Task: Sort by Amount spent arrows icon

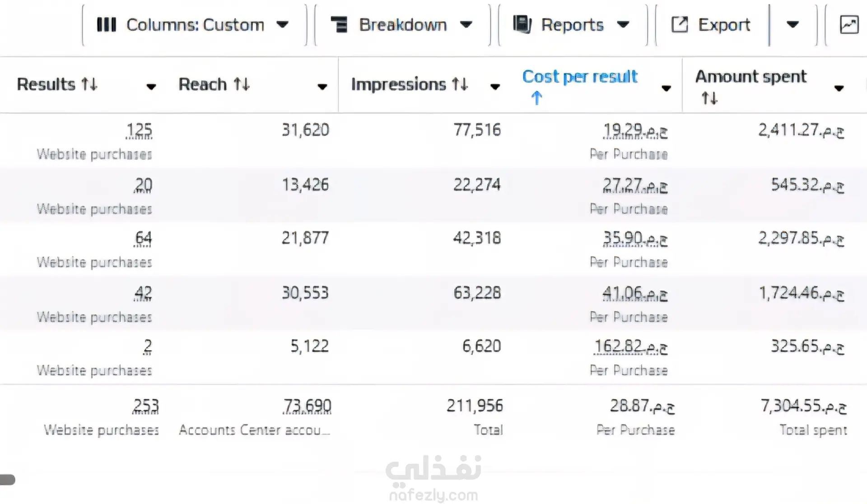Action: pos(709,98)
